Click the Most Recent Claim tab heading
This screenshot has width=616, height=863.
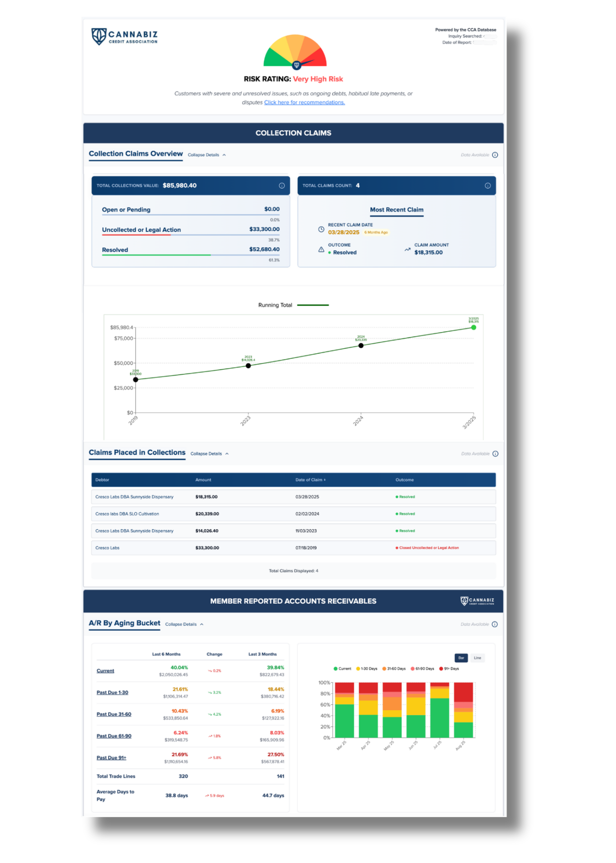coord(396,210)
